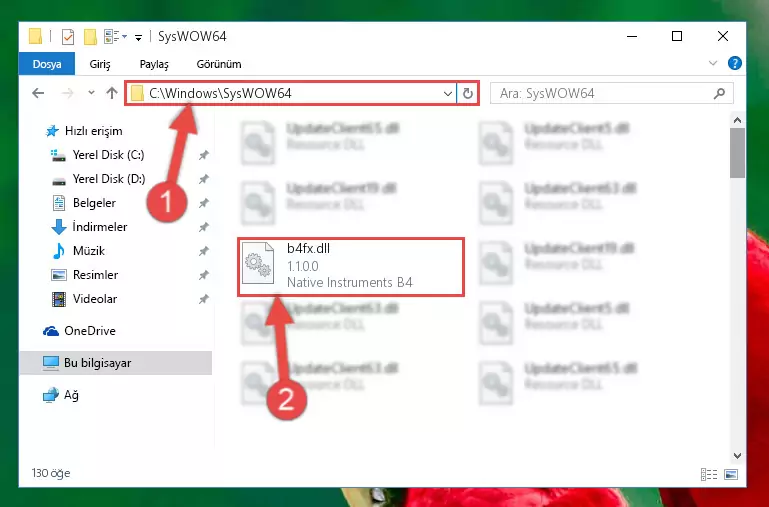Click the pin icon beside Resimler
The width and height of the screenshot is (769, 507).
click(x=204, y=275)
